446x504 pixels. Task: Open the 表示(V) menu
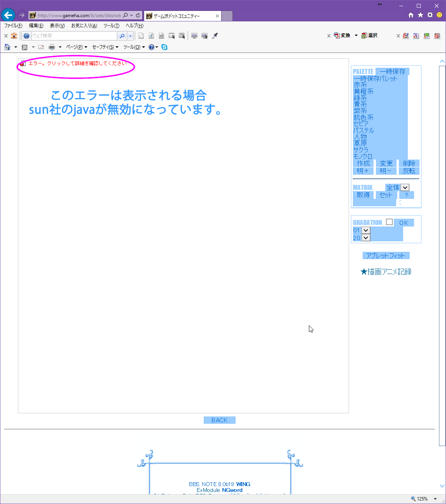coord(57,26)
